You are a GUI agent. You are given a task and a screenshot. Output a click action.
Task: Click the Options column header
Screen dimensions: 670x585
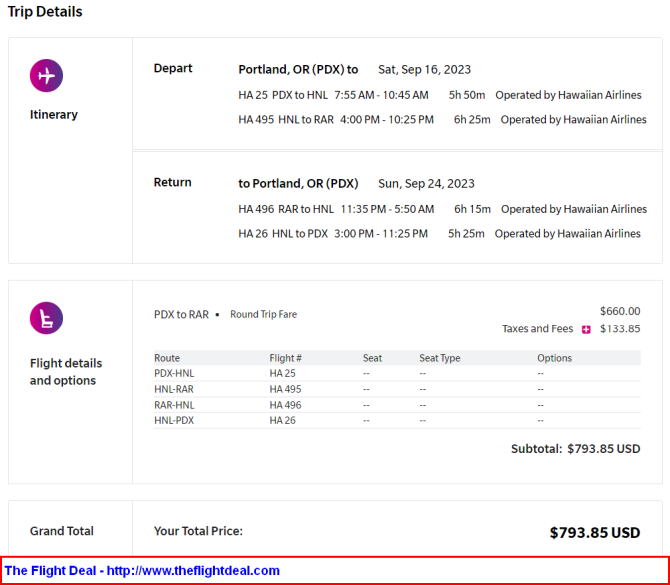point(554,358)
